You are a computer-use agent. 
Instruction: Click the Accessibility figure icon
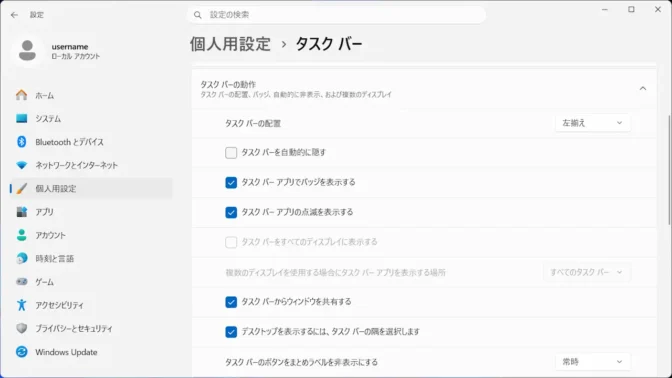(x=21, y=305)
